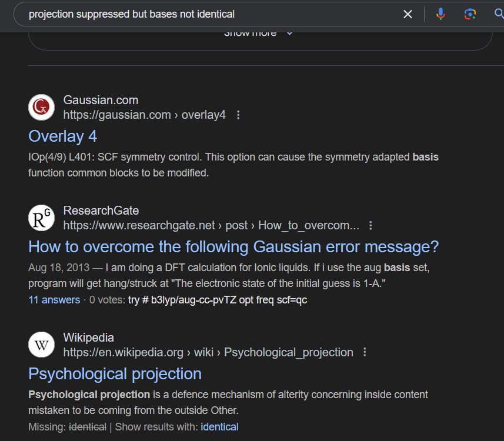Open three-dot menu for Gaussian.com result

(238, 115)
